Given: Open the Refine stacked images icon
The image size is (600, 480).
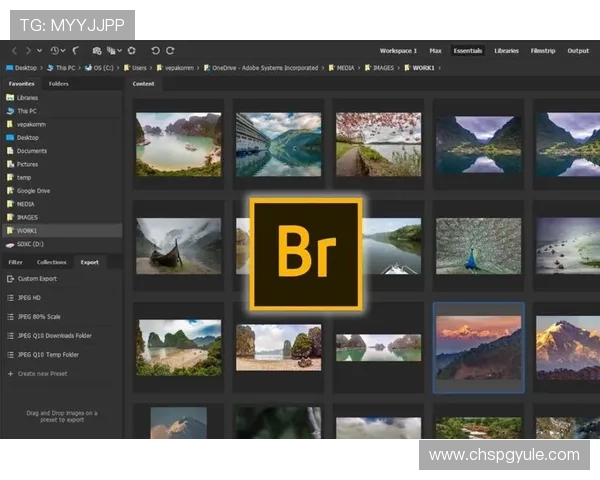Looking at the screenshot, I should point(111,51).
